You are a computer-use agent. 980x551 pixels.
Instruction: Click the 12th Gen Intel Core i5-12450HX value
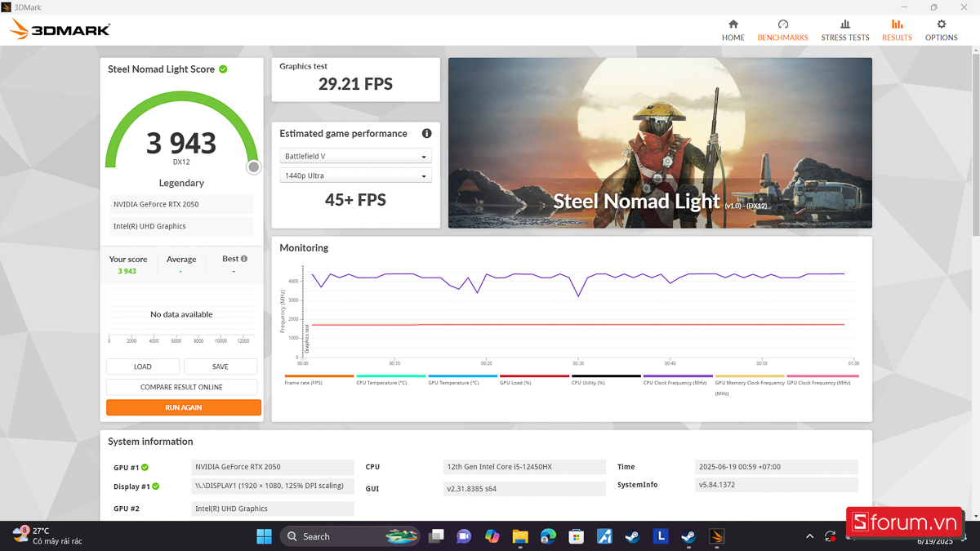pos(523,467)
